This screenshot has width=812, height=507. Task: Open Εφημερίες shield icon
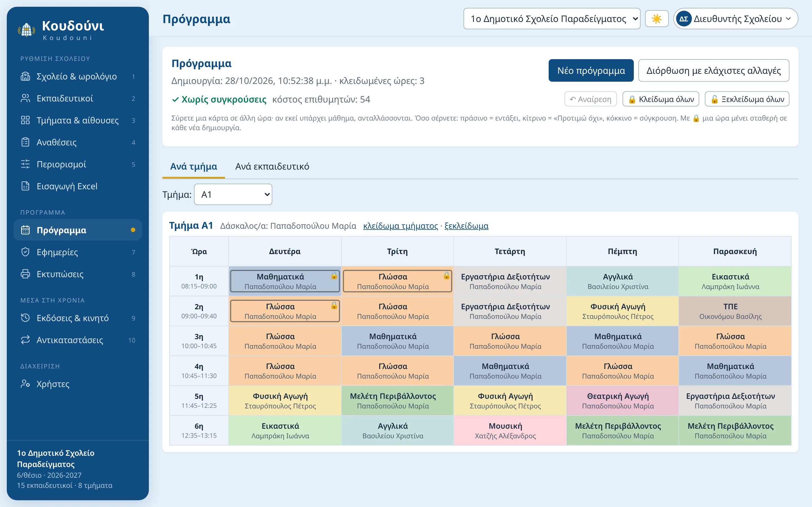(25, 252)
